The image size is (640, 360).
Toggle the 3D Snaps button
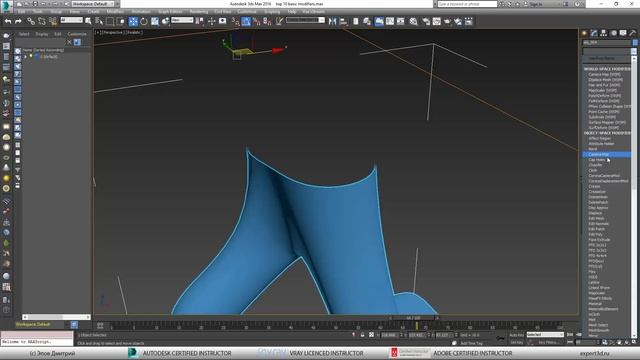point(236,21)
